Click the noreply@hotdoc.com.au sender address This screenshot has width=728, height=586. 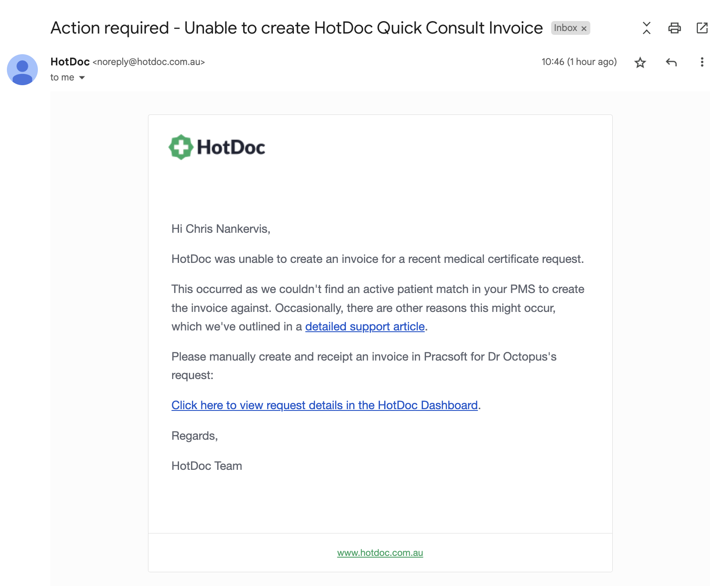[149, 62]
